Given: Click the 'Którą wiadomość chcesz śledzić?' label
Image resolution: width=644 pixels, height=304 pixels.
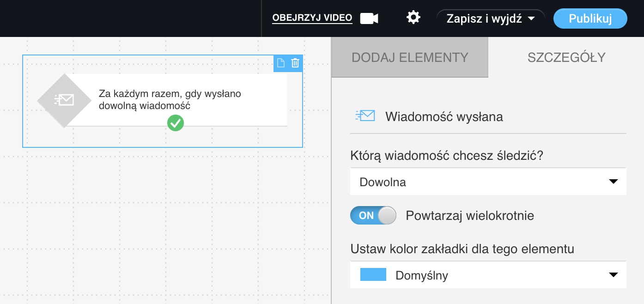Looking at the screenshot, I should 447,156.
